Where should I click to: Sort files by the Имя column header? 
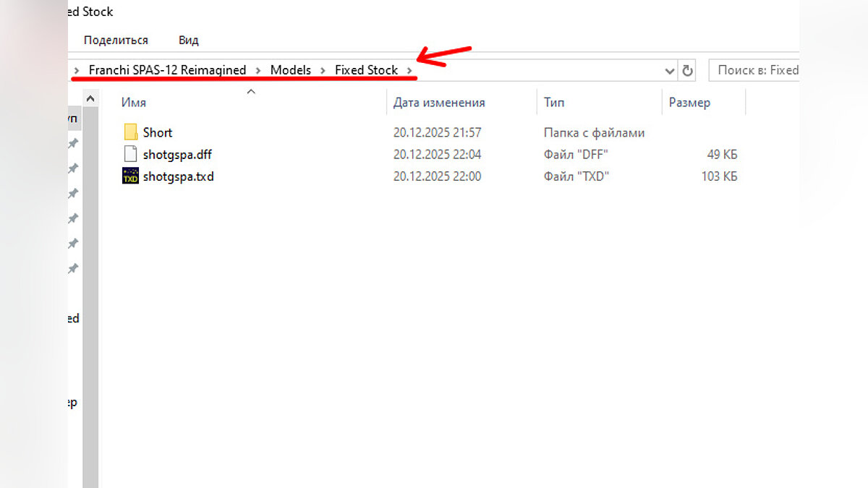[x=134, y=103]
